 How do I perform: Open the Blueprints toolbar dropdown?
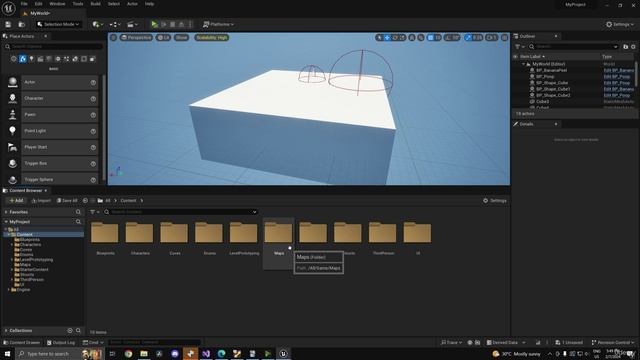coord(115,24)
